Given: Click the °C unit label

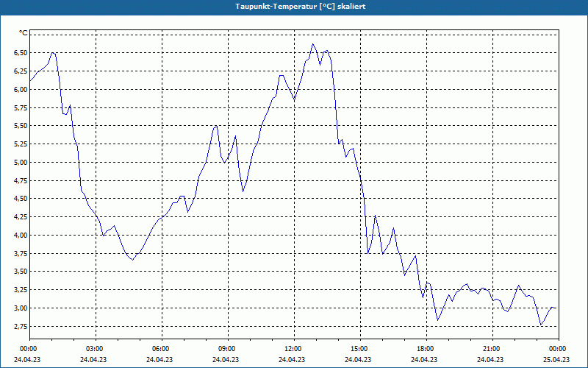Looking at the screenshot, I should click(24, 33).
